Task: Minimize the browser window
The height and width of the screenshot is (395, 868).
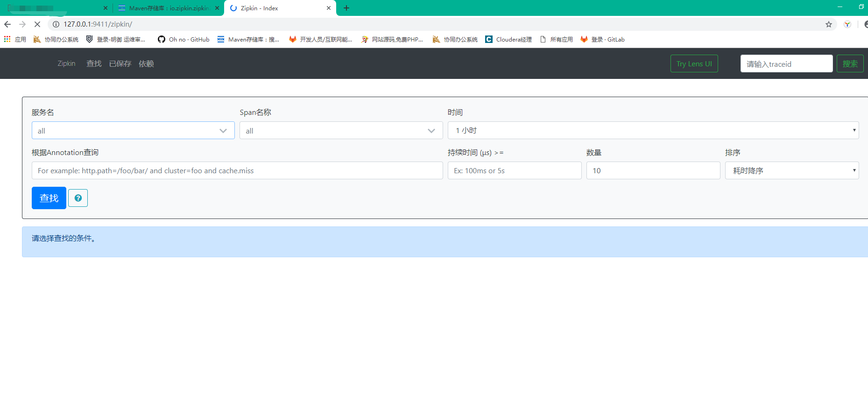Action: 840,7
